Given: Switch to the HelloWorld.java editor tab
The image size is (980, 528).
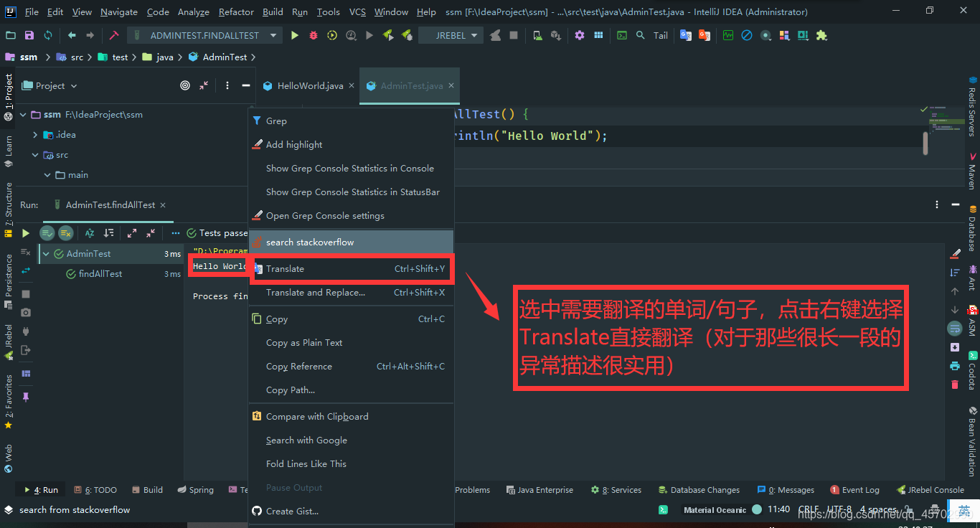Looking at the screenshot, I should coord(308,85).
